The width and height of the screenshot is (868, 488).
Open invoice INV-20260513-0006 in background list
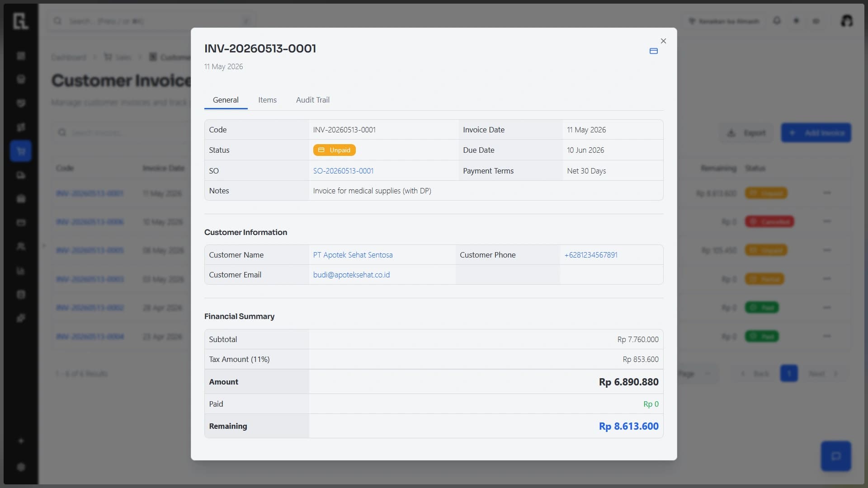coord(90,222)
